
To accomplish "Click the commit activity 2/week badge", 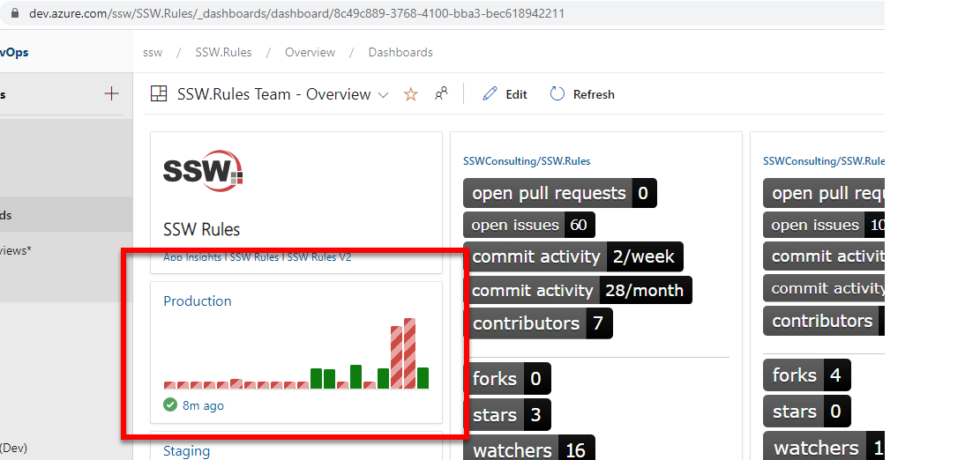I will (x=573, y=256).
